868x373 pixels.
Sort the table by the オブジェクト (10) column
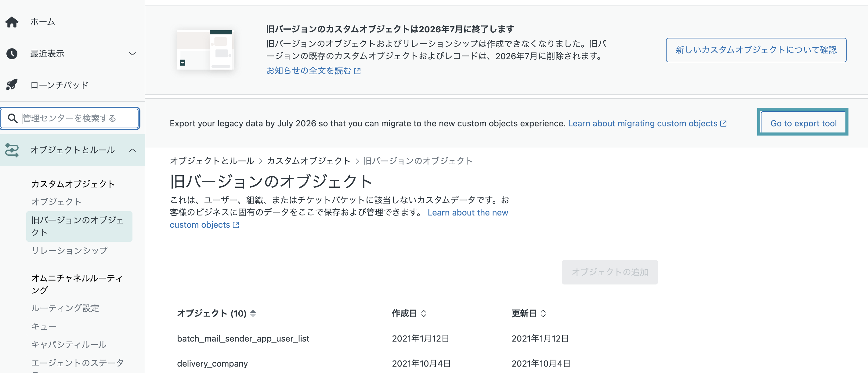point(216,313)
